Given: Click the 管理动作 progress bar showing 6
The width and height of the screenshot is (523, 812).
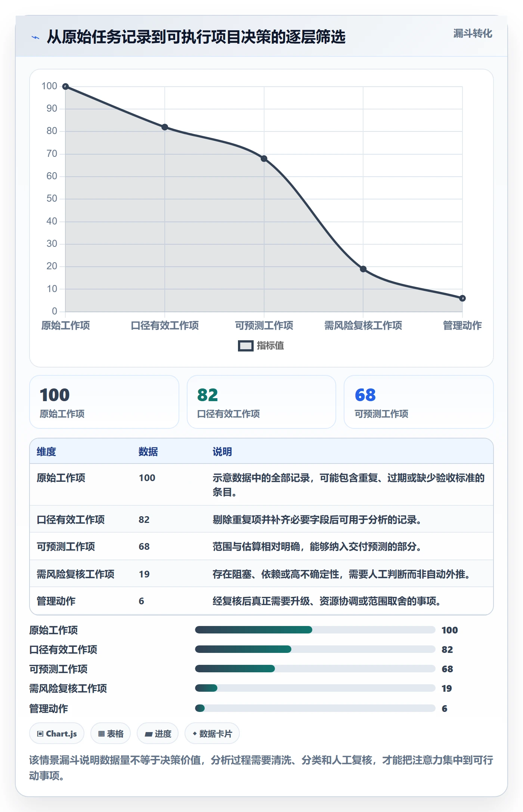Looking at the screenshot, I should coord(315,708).
